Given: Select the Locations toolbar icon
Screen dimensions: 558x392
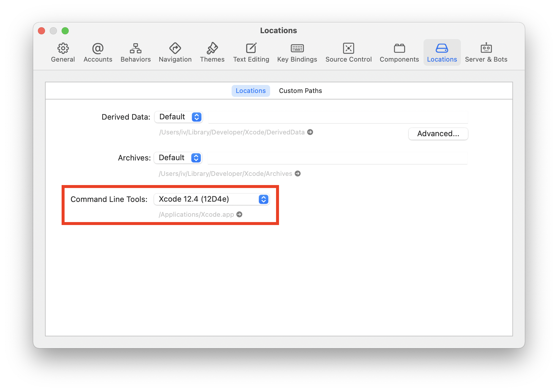Looking at the screenshot, I should pos(442,53).
